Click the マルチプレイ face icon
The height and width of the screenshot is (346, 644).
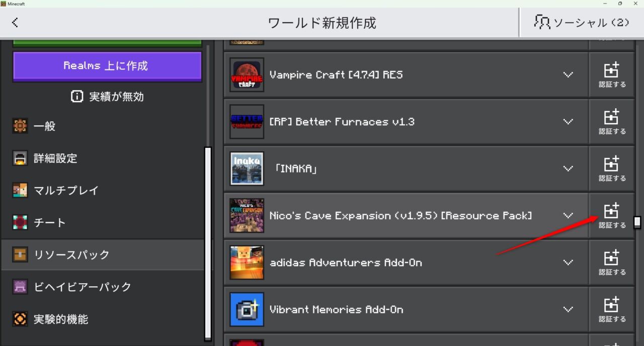tap(20, 191)
